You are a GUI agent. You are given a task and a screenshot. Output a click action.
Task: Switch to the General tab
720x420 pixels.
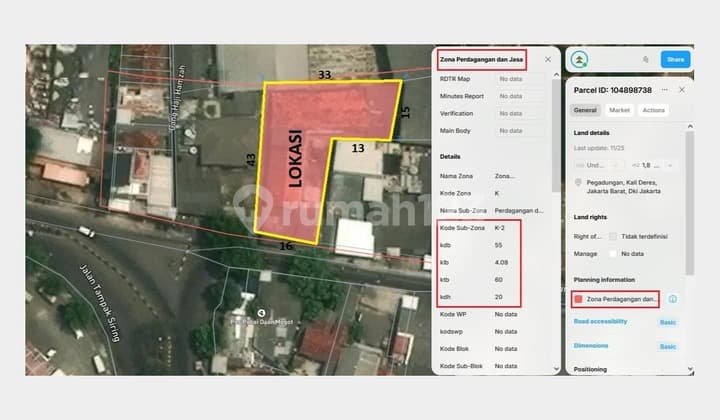585,110
